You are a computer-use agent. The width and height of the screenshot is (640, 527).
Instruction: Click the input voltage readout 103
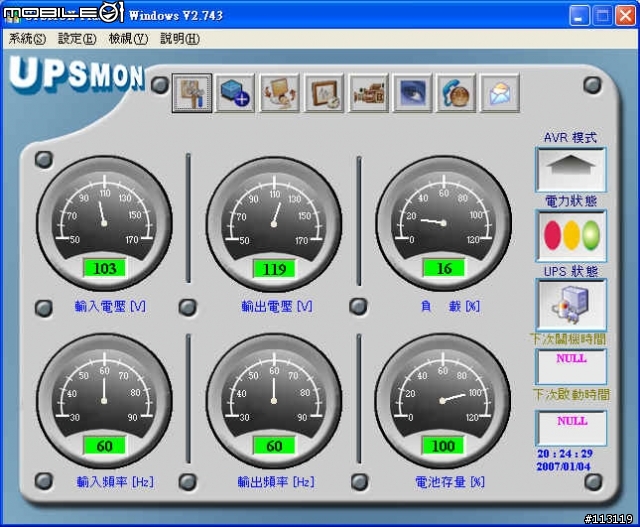[105, 268]
